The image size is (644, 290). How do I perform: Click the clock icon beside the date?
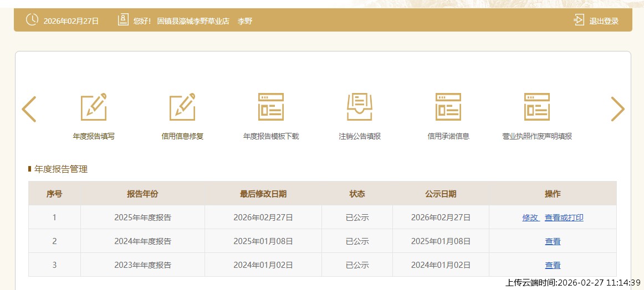(x=32, y=20)
